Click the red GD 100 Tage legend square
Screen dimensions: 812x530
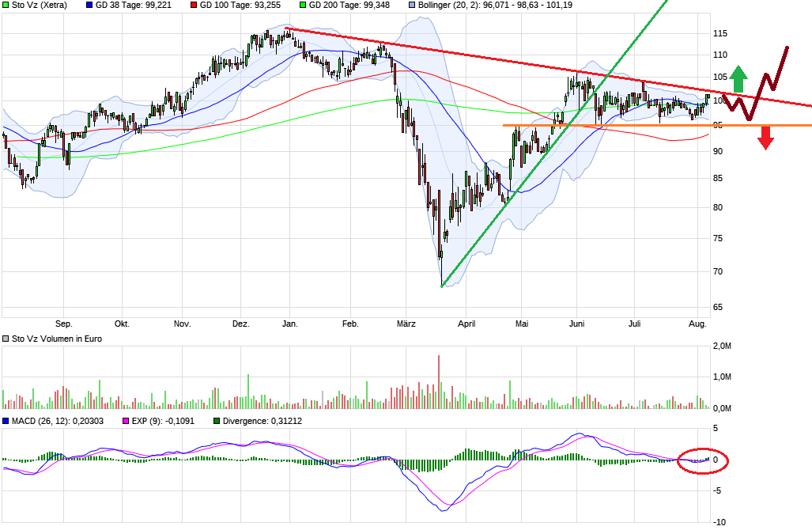point(194,6)
